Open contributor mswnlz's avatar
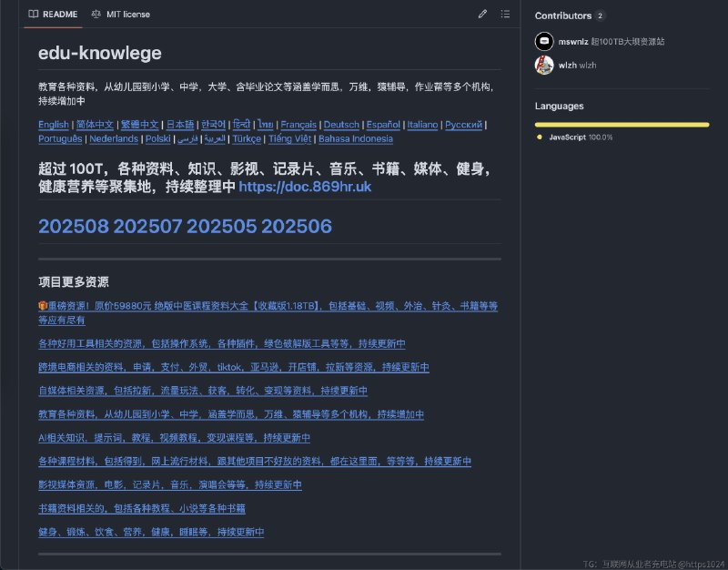This screenshot has height=570, width=728. coord(544,41)
